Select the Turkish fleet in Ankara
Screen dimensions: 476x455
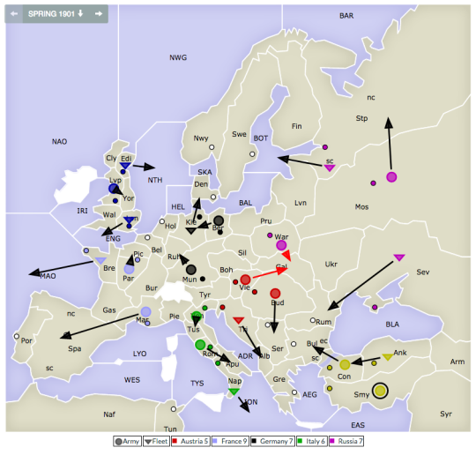coord(388,357)
